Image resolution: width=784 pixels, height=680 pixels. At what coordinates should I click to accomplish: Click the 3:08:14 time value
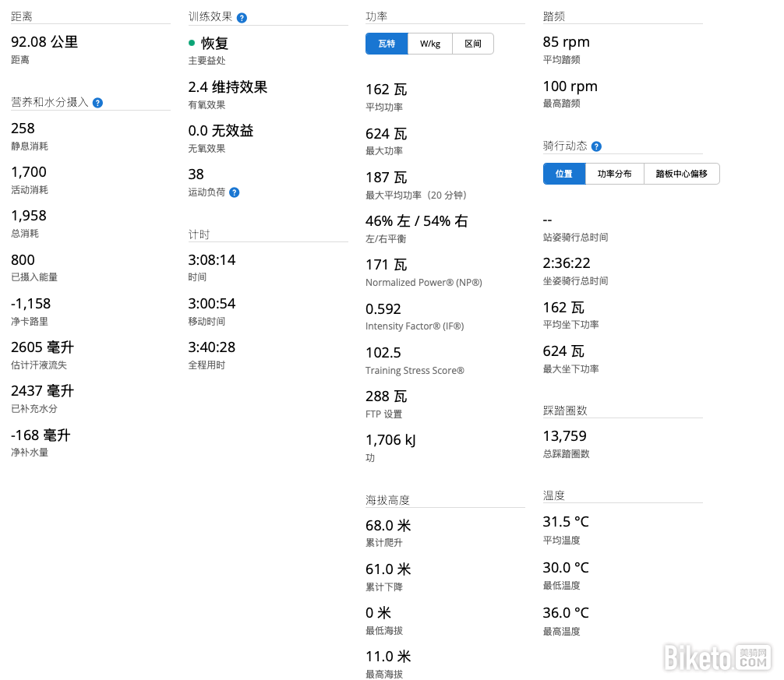[x=211, y=259]
